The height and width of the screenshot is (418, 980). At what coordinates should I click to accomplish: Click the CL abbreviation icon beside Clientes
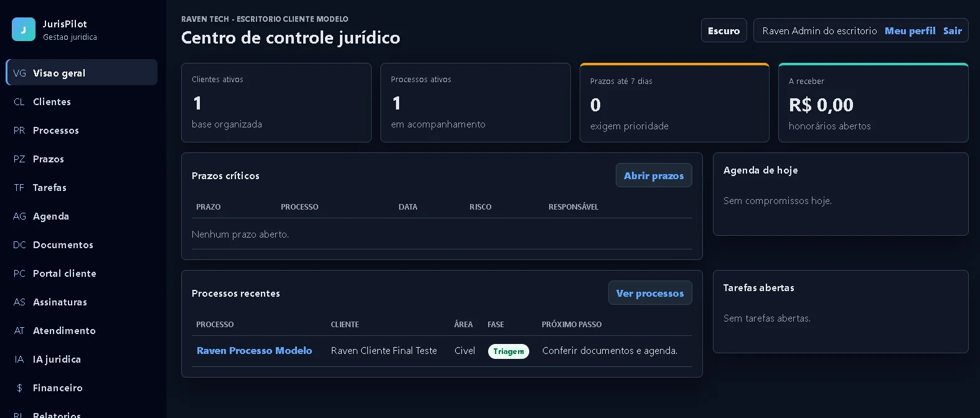19,101
